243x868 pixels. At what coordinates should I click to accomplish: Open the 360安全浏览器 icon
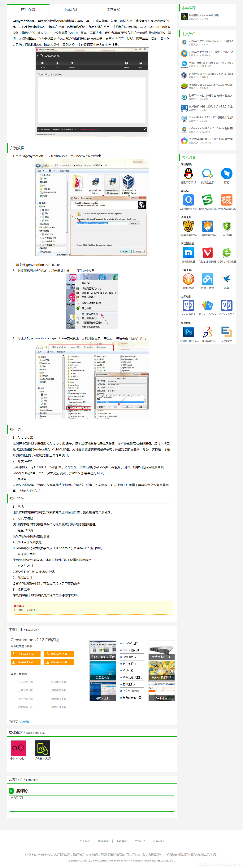pyautogui.click(x=227, y=253)
